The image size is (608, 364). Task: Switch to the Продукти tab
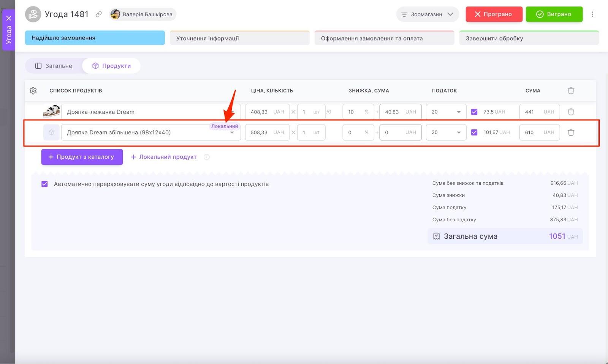(x=111, y=66)
